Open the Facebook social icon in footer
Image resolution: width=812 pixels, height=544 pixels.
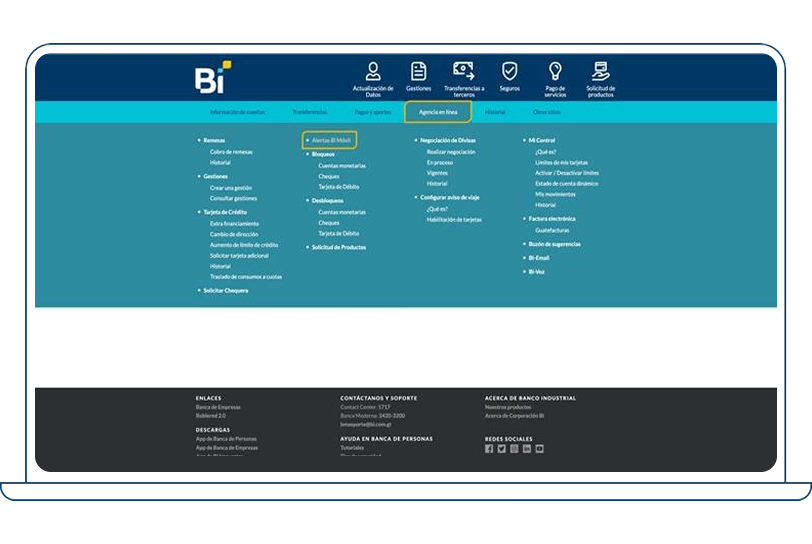(489, 449)
